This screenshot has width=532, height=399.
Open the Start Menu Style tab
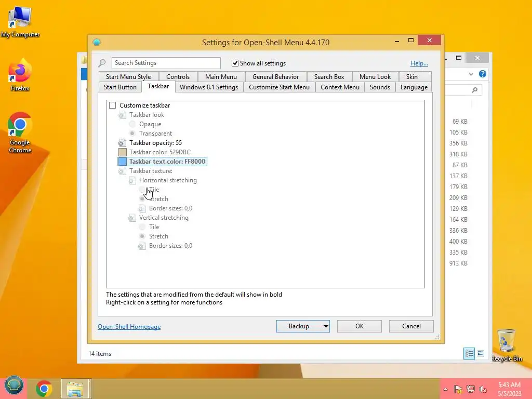(129, 77)
